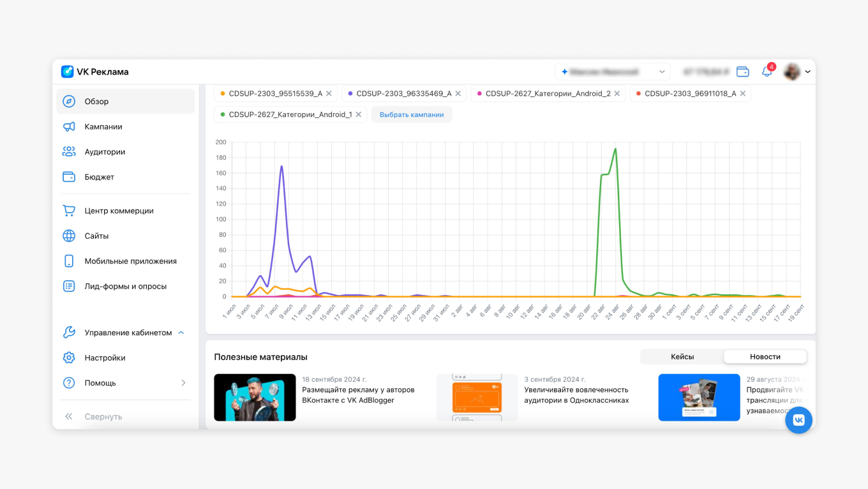Open the VK AdBlogger news article link
868x489 pixels.
pyautogui.click(x=358, y=395)
